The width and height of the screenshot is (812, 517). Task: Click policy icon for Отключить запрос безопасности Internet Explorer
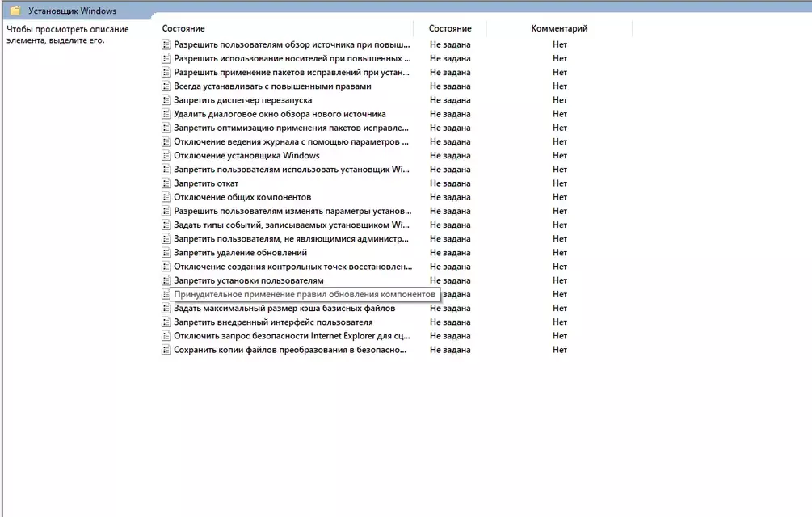(x=166, y=336)
